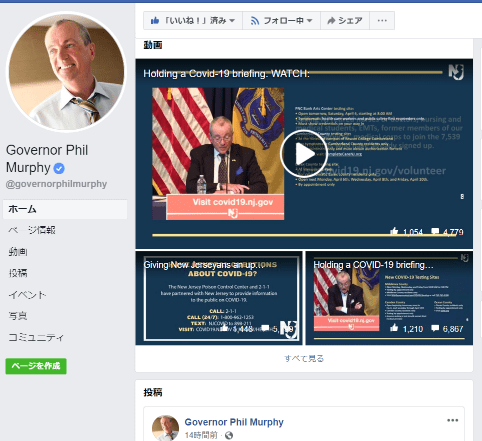Click the Governor Phil Murphy profile picture
The image size is (482, 441).
[66, 72]
